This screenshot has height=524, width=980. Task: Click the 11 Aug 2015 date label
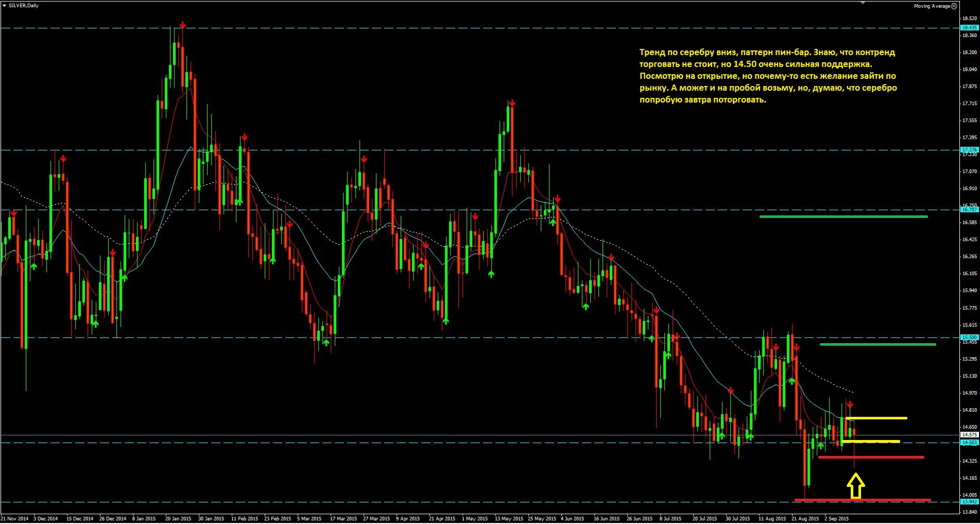pos(772,519)
